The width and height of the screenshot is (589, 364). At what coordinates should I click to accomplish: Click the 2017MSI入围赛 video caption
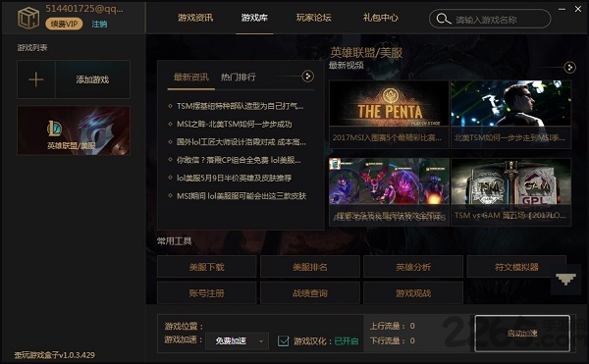[x=387, y=137]
